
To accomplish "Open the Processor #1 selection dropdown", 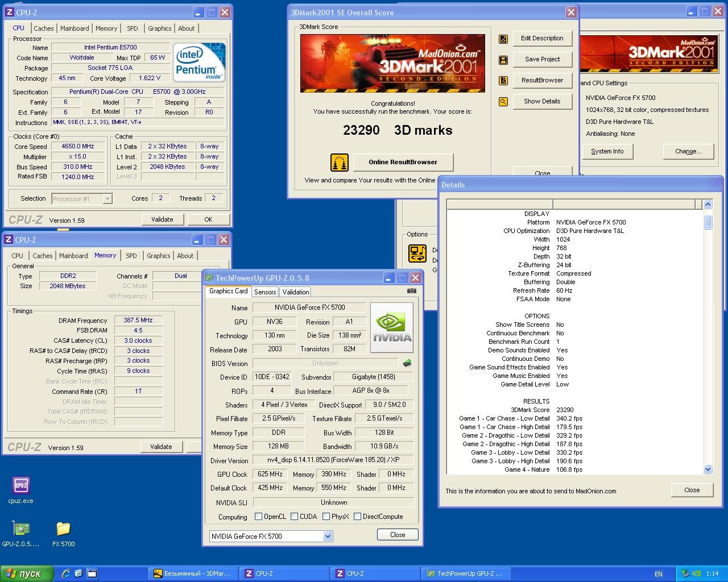I will pos(107,199).
